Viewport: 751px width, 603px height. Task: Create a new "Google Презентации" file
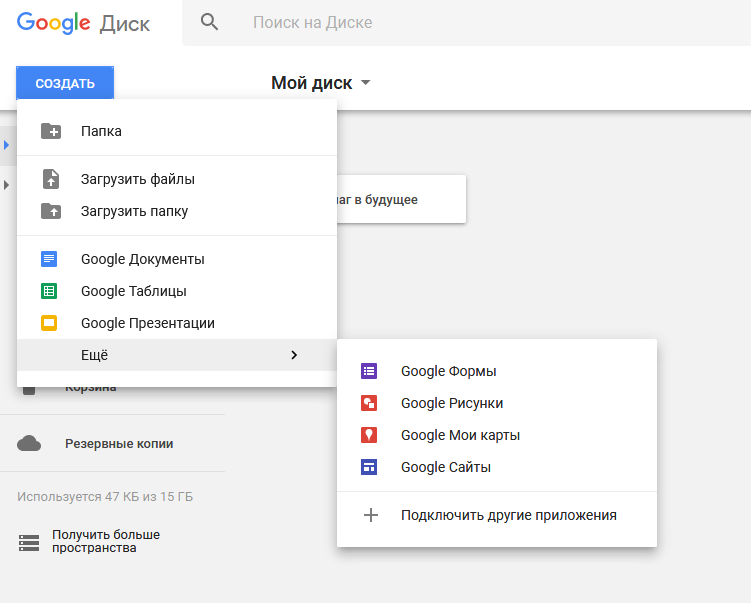[x=177, y=323]
